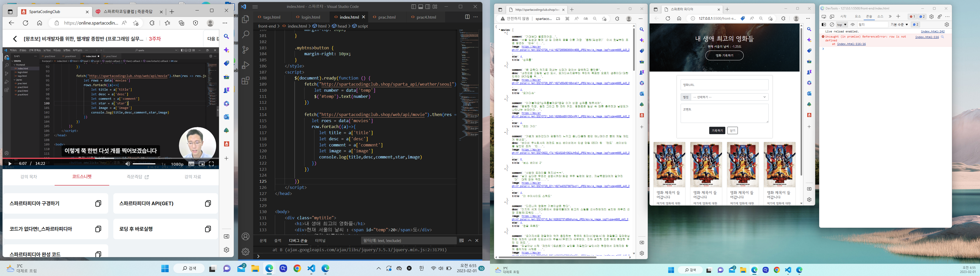This screenshot has height=276, width=980.
Task: Go back to course list using left chevron
Action: click(x=15, y=39)
